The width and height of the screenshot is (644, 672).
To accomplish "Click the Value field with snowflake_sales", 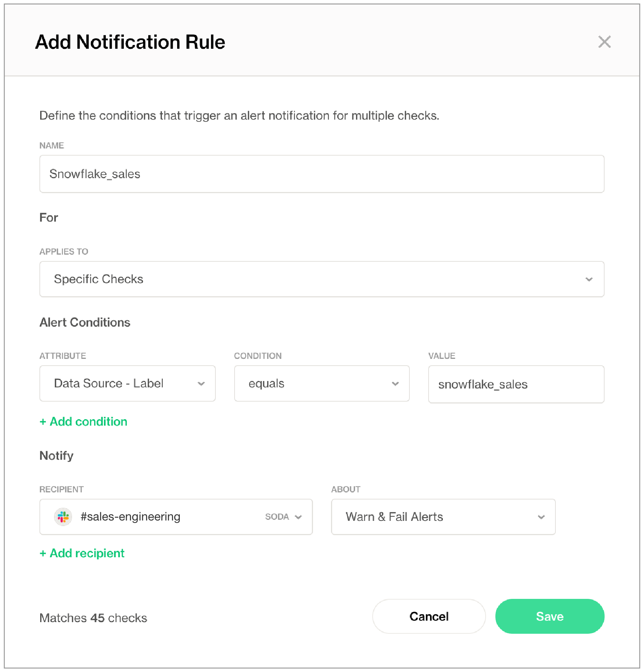I will click(516, 384).
